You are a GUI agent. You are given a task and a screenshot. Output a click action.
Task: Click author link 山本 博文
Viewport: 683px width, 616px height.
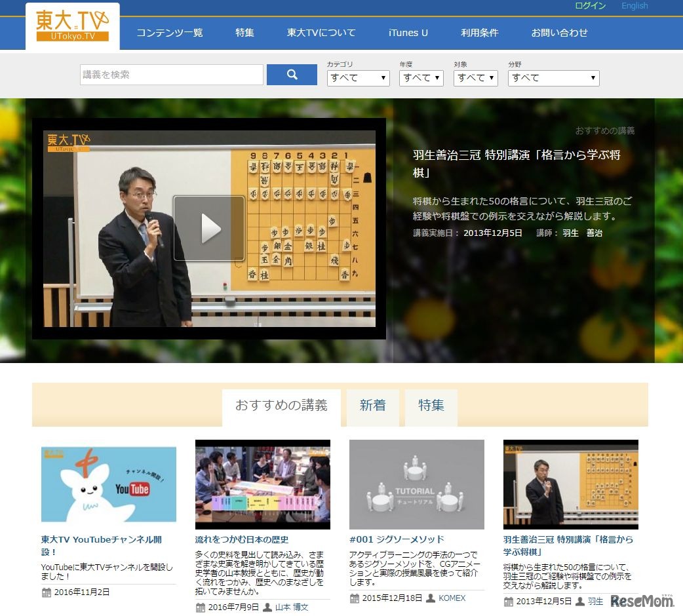pos(292,607)
